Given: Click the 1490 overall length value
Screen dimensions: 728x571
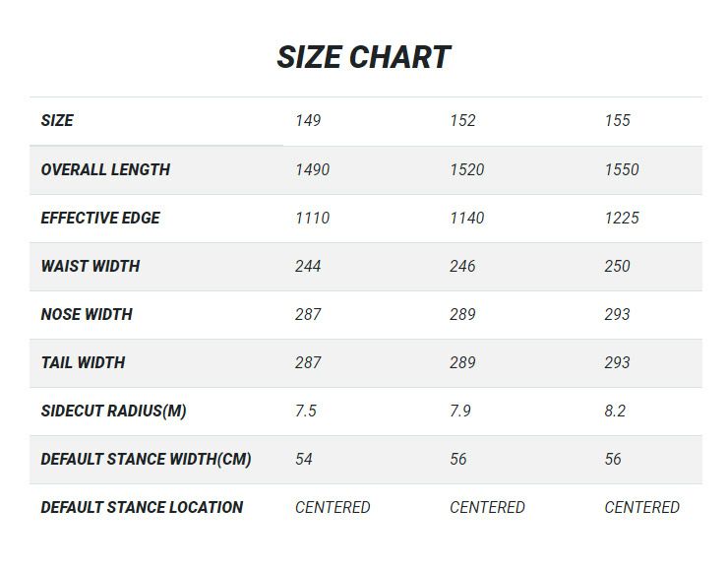Looking at the screenshot, I should coord(313,169).
